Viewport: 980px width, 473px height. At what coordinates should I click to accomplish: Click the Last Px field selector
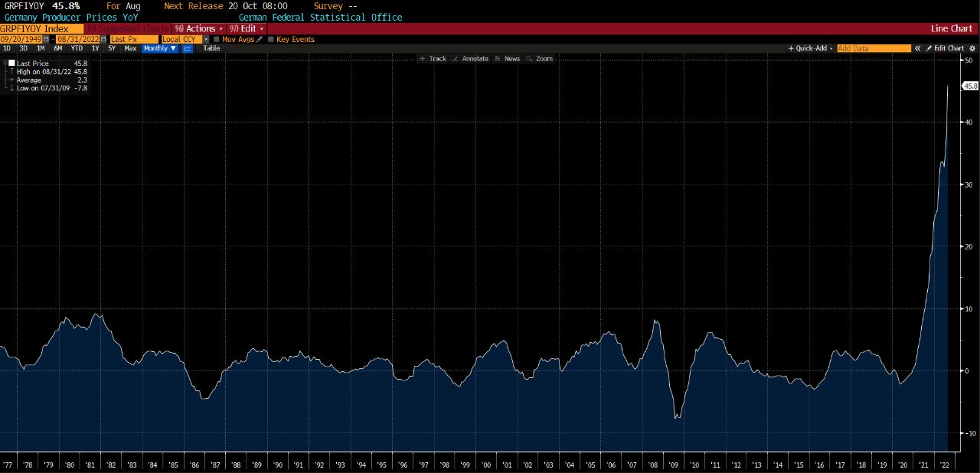pos(133,39)
